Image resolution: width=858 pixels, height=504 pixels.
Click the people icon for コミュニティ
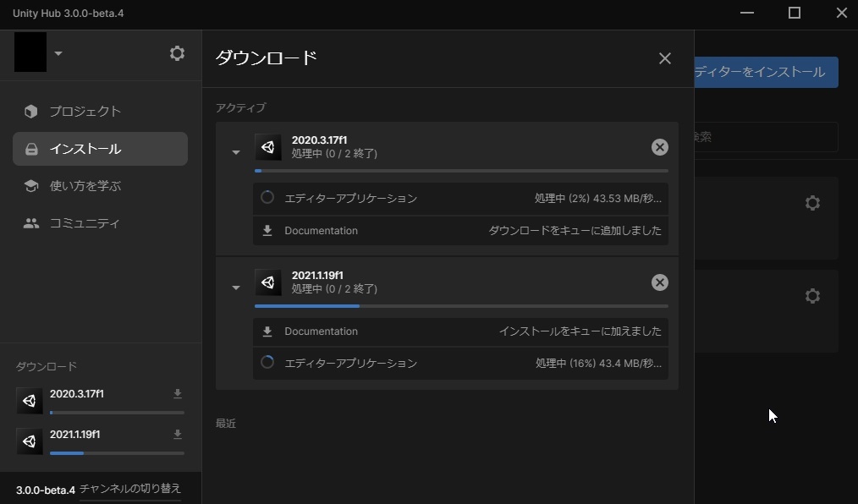tap(31, 223)
